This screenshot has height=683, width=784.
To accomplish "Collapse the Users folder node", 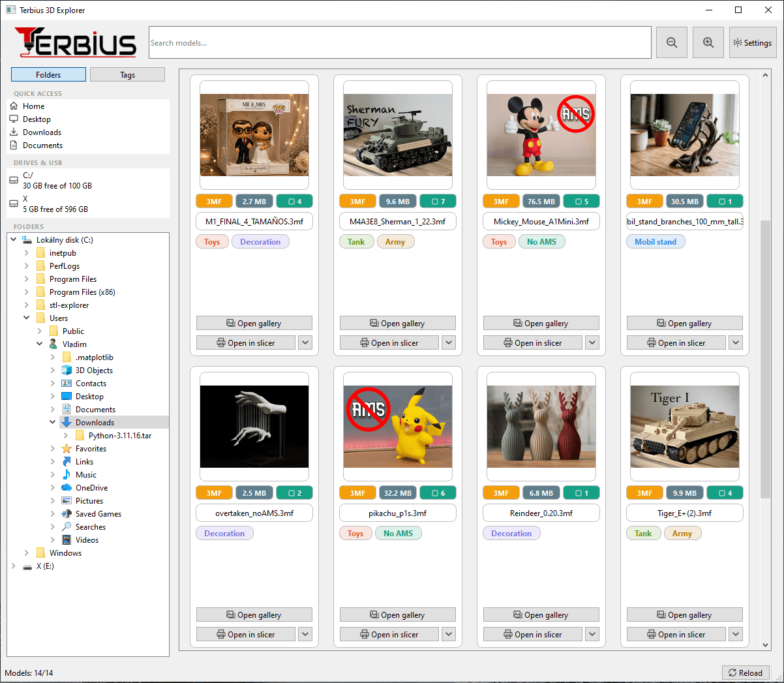I will [x=27, y=318].
